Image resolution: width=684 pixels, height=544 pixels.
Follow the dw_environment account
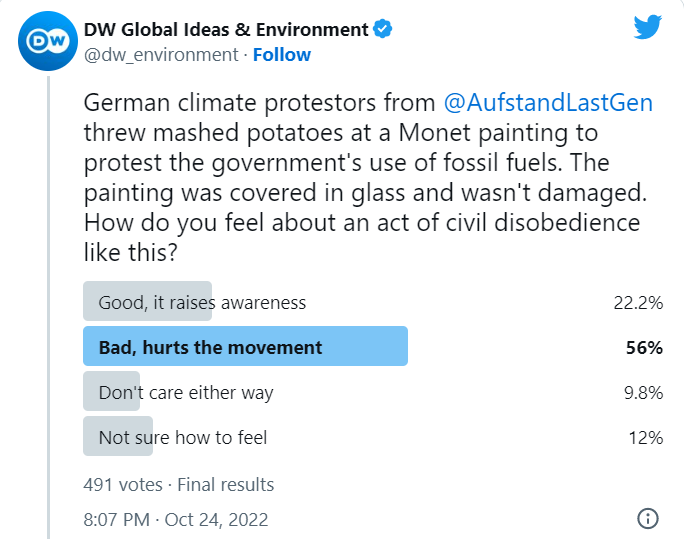point(281,54)
